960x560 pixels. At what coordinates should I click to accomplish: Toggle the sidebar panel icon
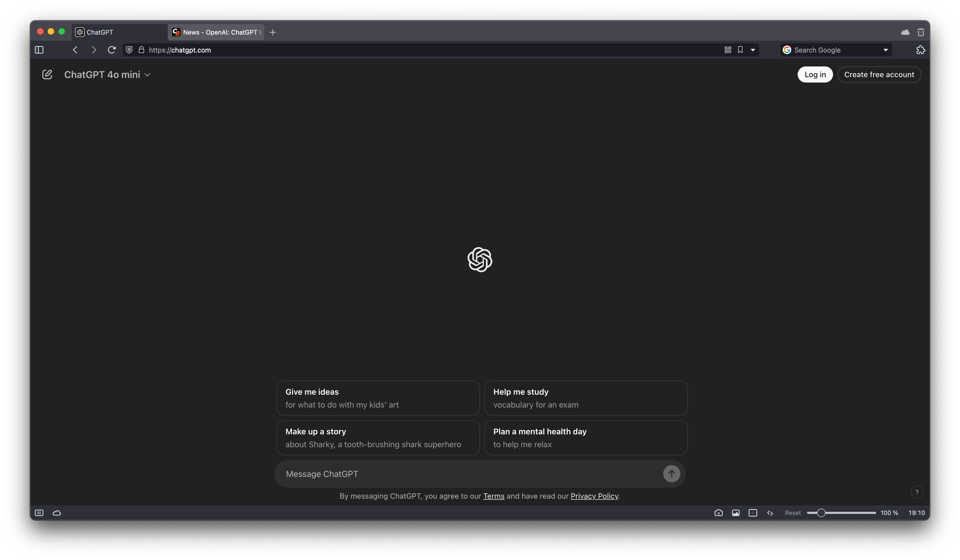[39, 50]
